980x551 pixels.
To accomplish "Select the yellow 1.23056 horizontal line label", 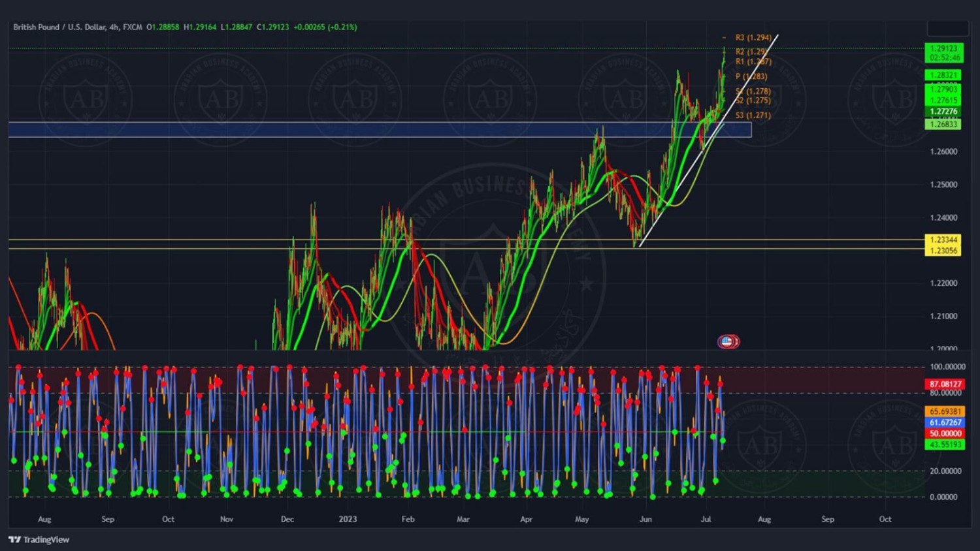I will pyautogui.click(x=943, y=251).
